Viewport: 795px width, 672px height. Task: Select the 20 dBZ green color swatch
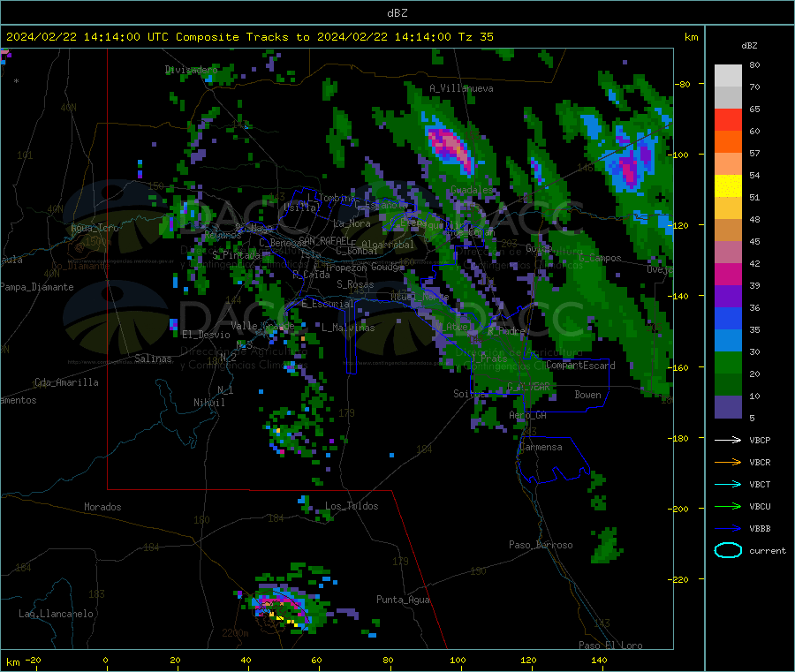728,362
